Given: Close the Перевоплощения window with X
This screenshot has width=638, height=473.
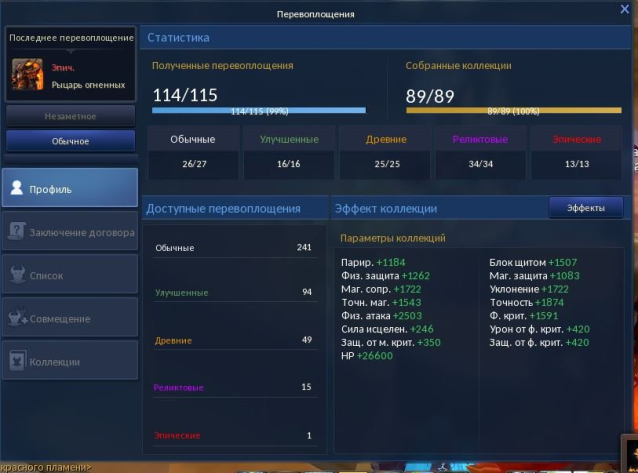Looking at the screenshot, I should (x=621, y=14).
